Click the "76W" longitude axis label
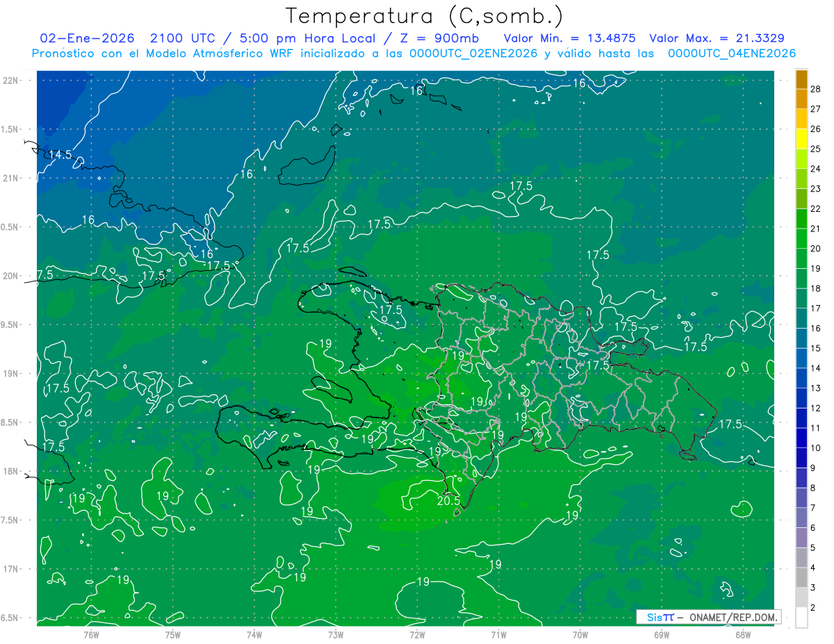Screen dimensions: 834x644 coord(91,634)
